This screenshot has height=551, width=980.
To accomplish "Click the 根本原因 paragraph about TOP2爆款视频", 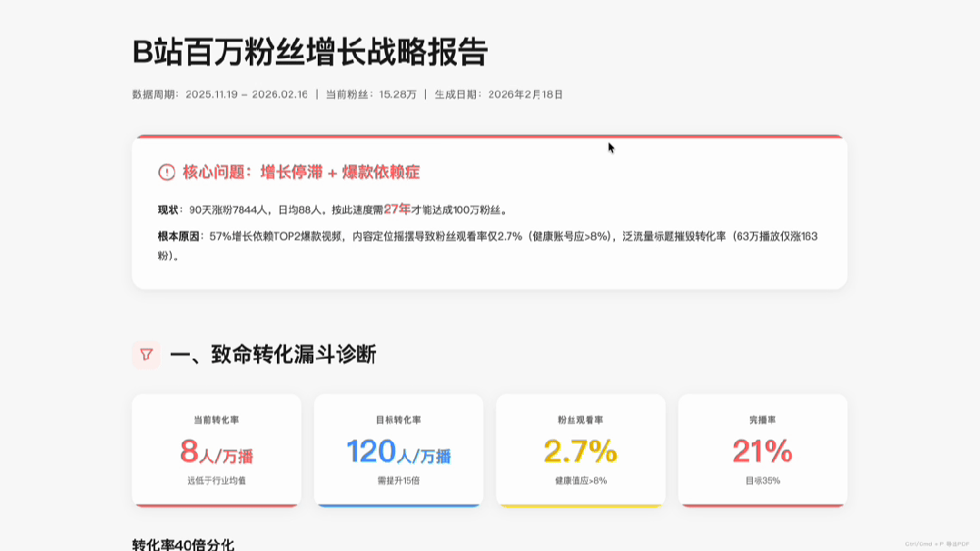I will 488,245.
